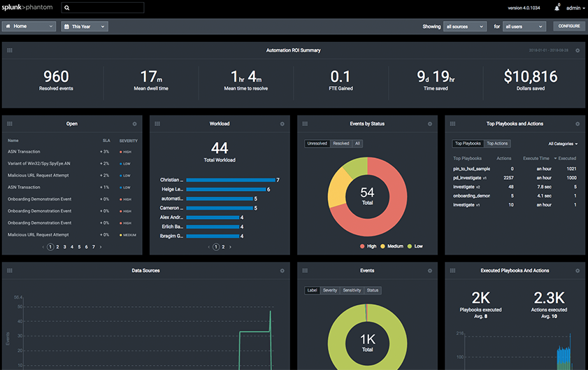The width and height of the screenshot is (588, 370).
Task: Open the This Year date dropdown
Action: pyautogui.click(x=85, y=27)
